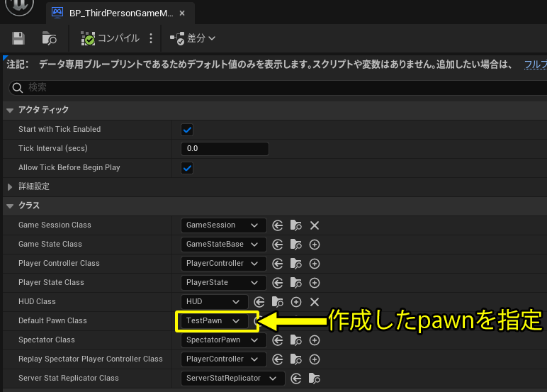Browse to Game Session Class asset
The height and width of the screenshot is (392, 547).
click(296, 225)
